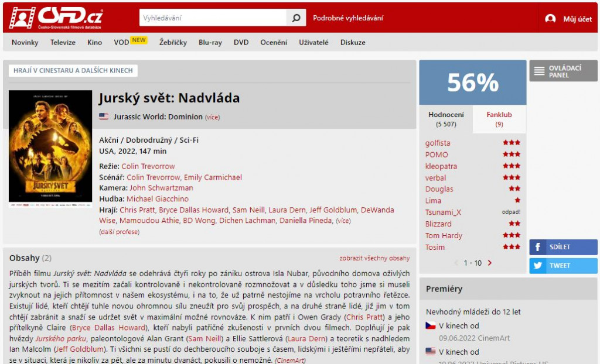The height and width of the screenshot is (364, 600).
Task: Switch to the Fanklub tab
Action: click(499, 119)
